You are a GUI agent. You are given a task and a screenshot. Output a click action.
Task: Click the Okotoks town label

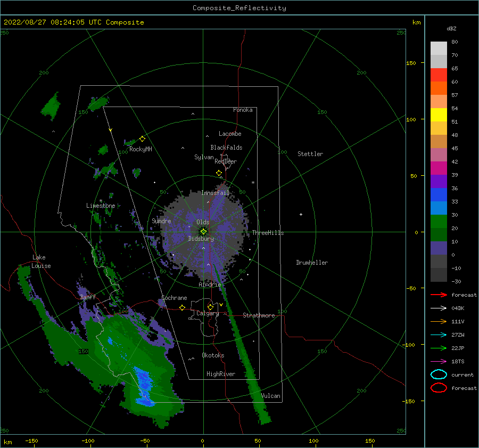(213, 355)
